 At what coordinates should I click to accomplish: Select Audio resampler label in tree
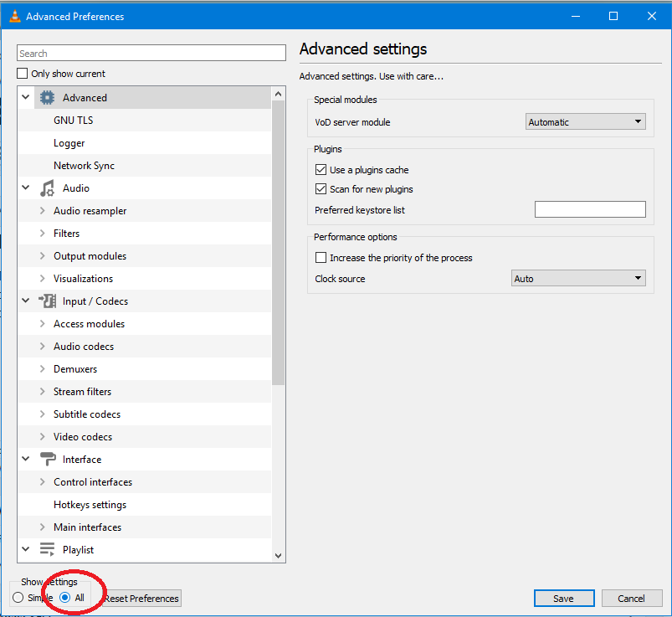coord(90,211)
